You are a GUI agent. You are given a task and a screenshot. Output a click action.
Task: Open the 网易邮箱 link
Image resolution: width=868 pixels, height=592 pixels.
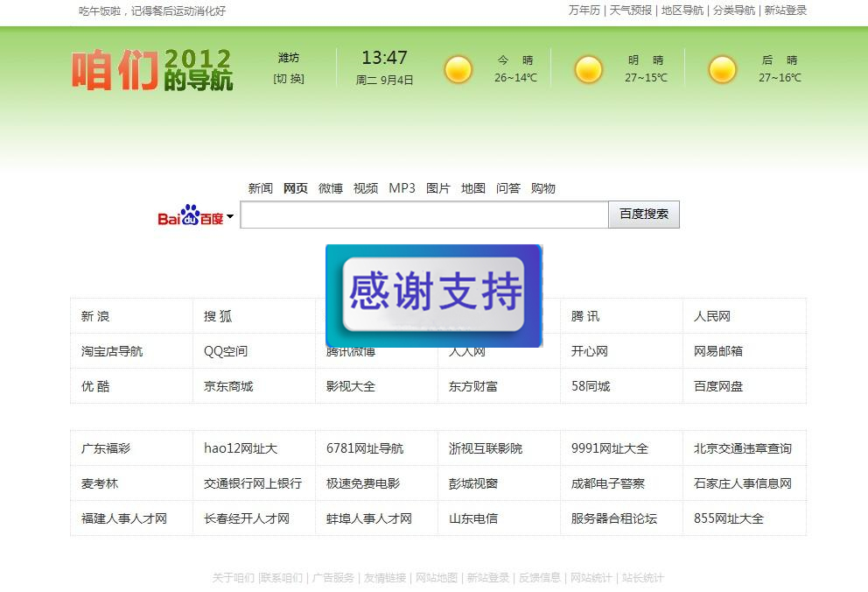[718, 351]
